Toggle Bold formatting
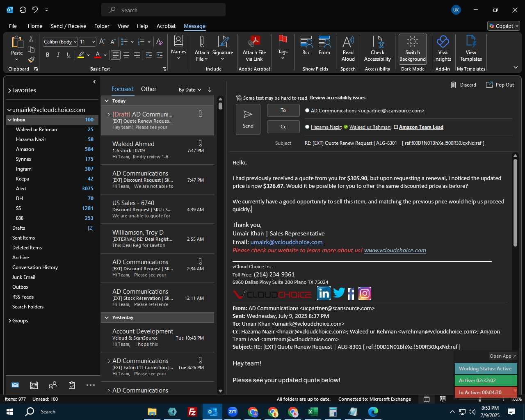The height and width of the screenshot is (420, 525). [x=48, y=55]
